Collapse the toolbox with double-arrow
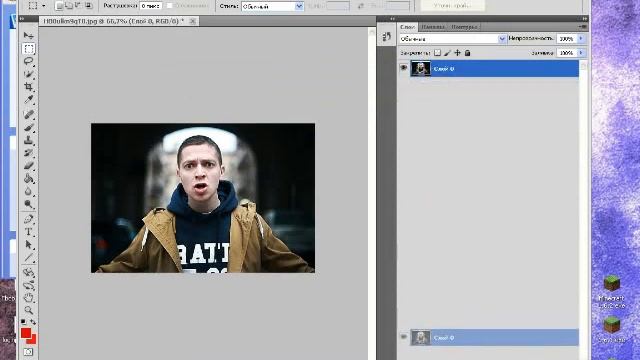The image size is (640, 360). tap(22, 19)
